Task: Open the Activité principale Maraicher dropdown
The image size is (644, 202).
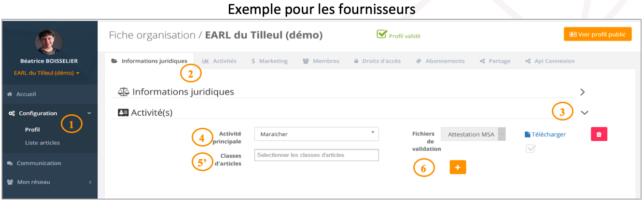Action: (317, 134)
